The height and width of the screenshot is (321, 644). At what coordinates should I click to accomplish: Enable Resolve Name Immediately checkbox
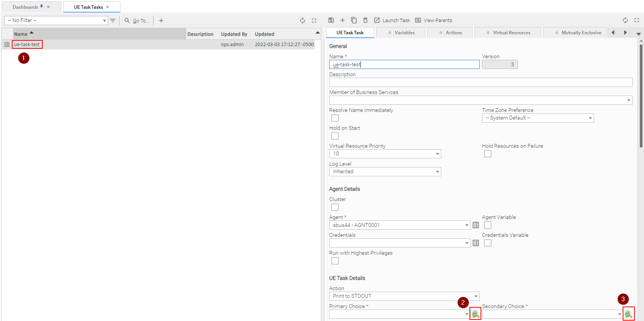(x=335, y=118)
